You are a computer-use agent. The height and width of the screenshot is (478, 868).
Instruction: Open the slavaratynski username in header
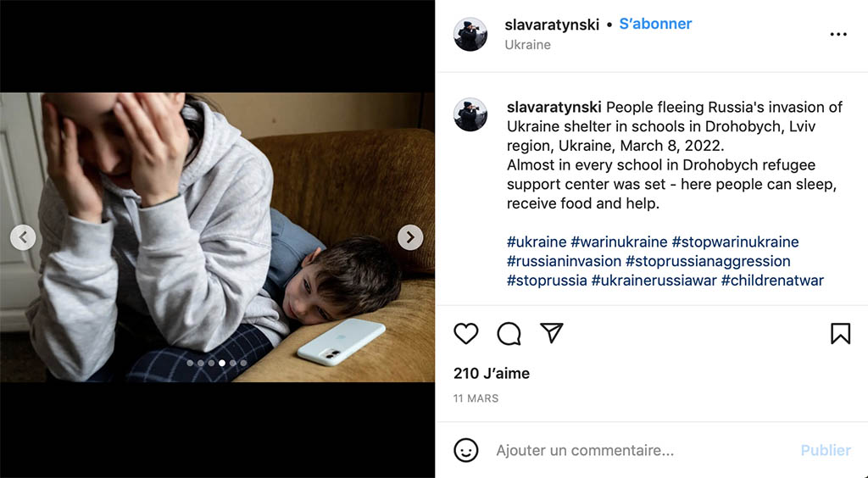552,25
